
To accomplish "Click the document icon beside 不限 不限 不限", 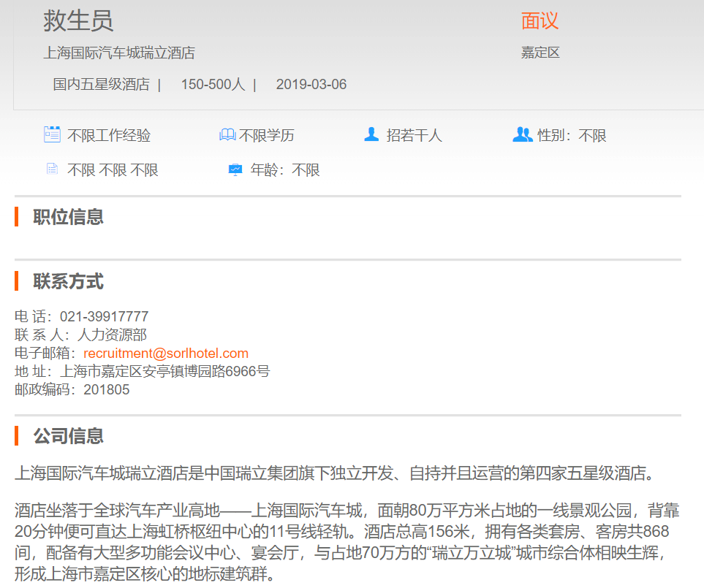I will click(52, 169).
